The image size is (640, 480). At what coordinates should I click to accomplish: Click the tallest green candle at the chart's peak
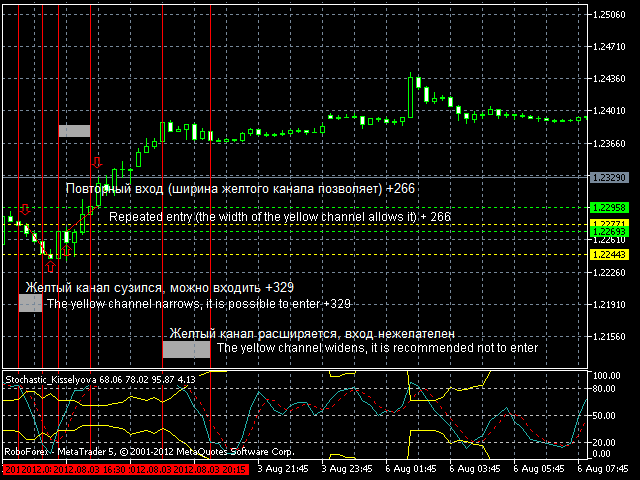tap(411, 96)
